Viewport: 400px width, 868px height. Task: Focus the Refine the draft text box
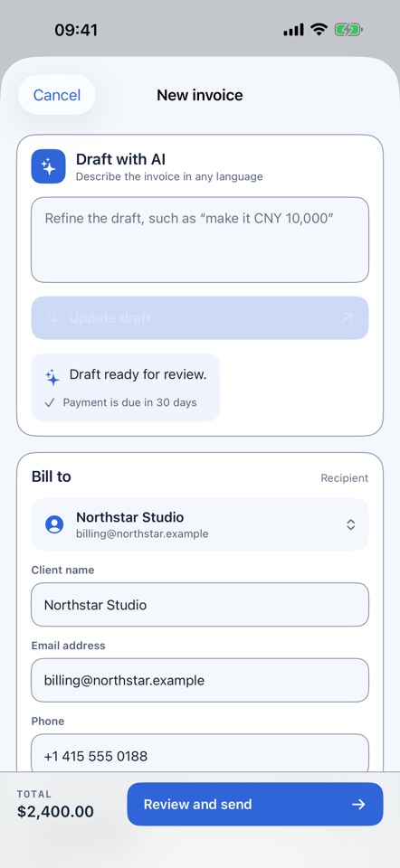(200, 240)
